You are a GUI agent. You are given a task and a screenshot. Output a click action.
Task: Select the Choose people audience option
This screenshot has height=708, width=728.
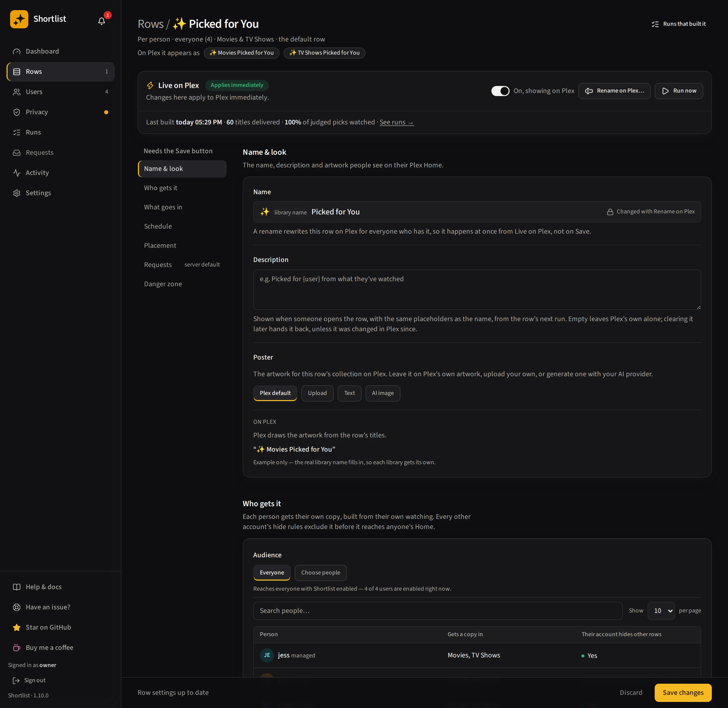tap(321, 573)
